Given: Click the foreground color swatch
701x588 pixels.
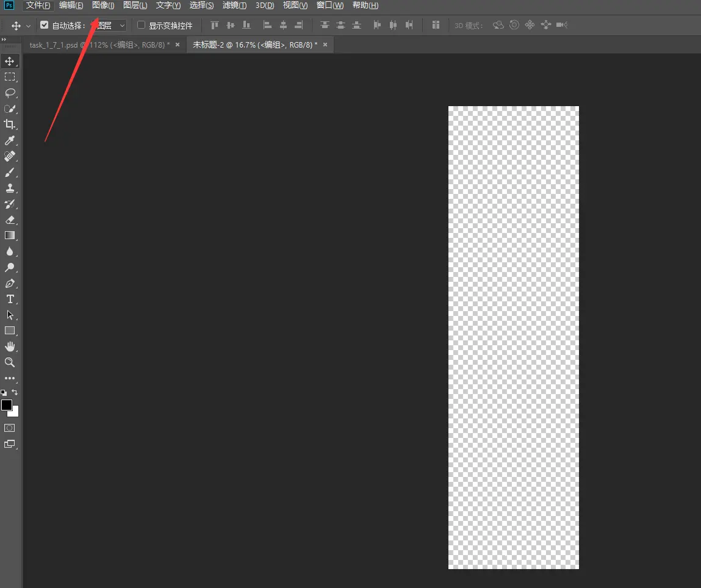Looking at the screenshot, I should tap(6, 405).
